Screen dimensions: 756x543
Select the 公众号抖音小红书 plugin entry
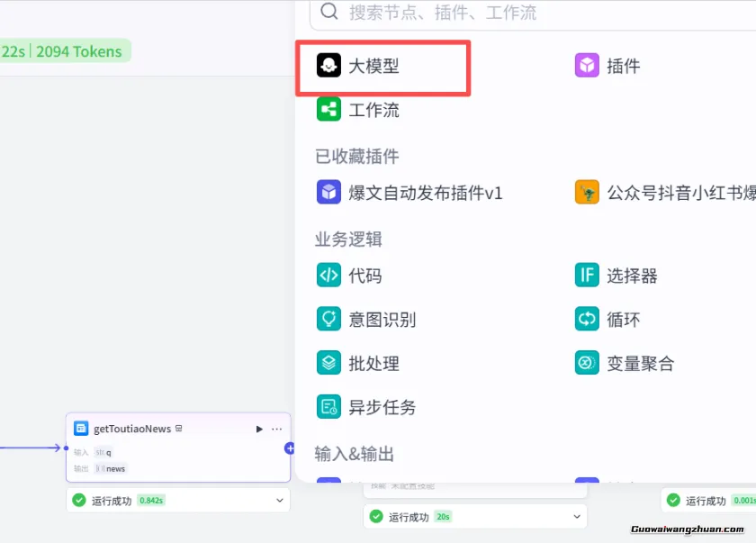[x=587, y=192]
